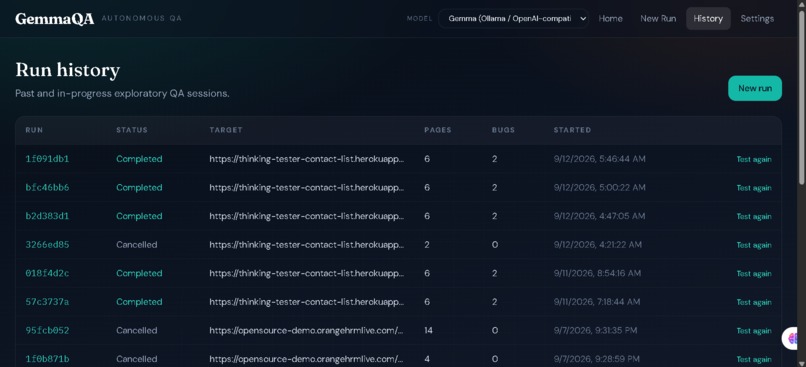This screenshot has height=367, width=806.
Task: Click Test again for run 1f0b871b
Action: click(x=754, y=359)
